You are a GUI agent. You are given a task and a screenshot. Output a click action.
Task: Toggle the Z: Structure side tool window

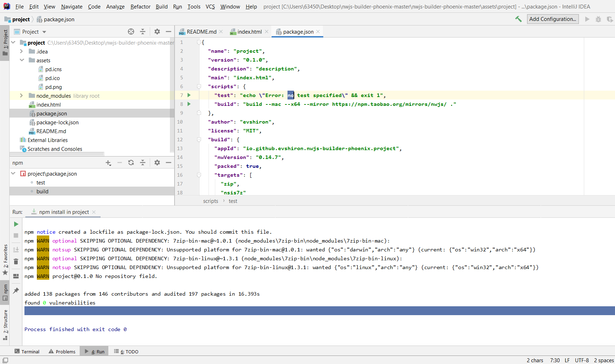coord(5,325)
